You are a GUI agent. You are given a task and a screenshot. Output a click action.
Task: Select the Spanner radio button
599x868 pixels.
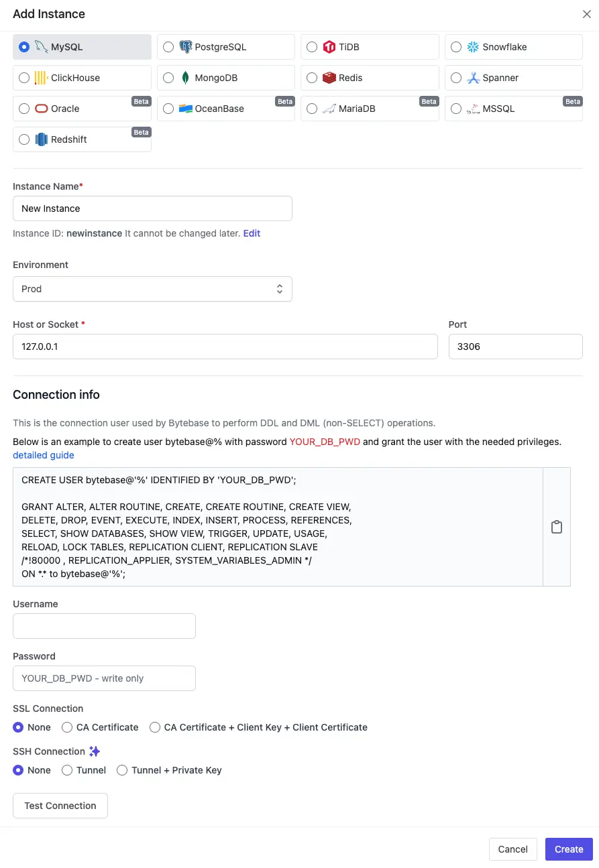456,78
